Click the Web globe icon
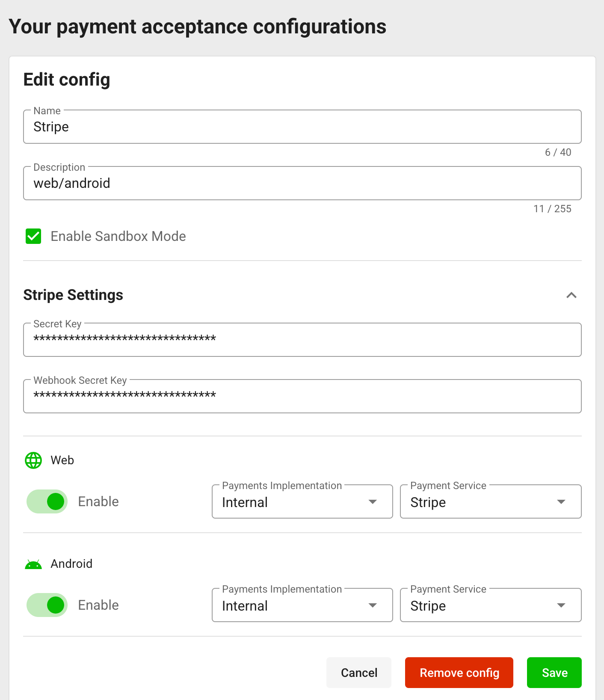 (x=33, y=460)
